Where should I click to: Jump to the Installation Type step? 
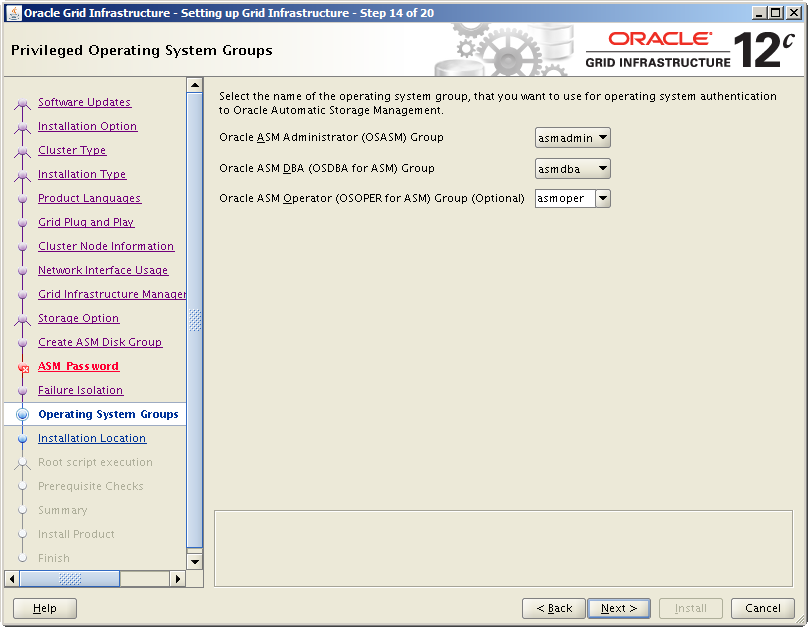coord(82,174)
